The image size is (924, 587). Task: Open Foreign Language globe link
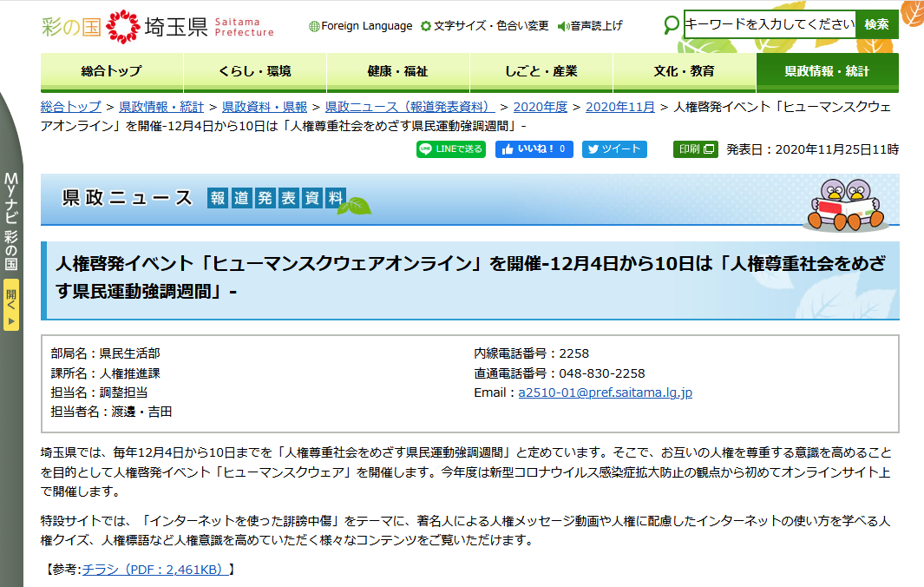tap(361, 26)
